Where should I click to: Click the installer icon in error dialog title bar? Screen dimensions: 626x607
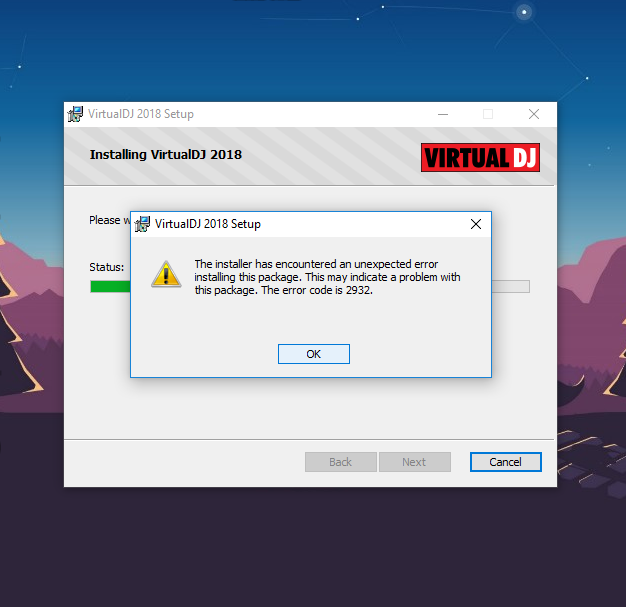(142, 224)
